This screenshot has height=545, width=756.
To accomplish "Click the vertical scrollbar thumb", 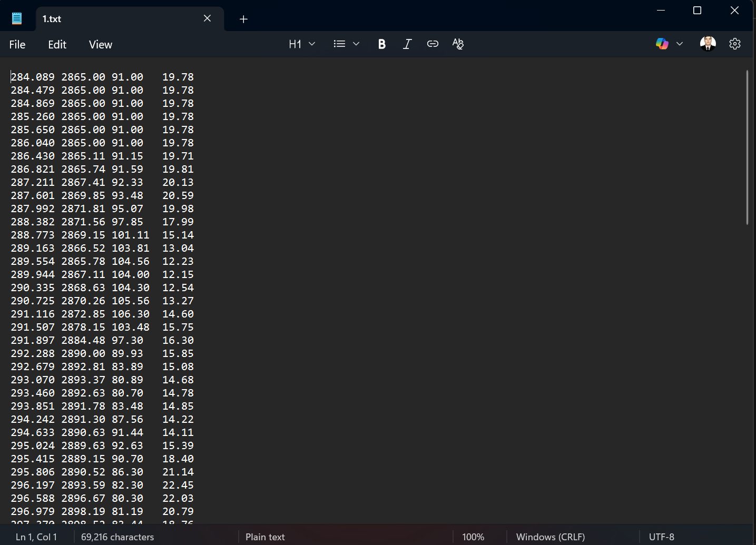I will (747, 147).
